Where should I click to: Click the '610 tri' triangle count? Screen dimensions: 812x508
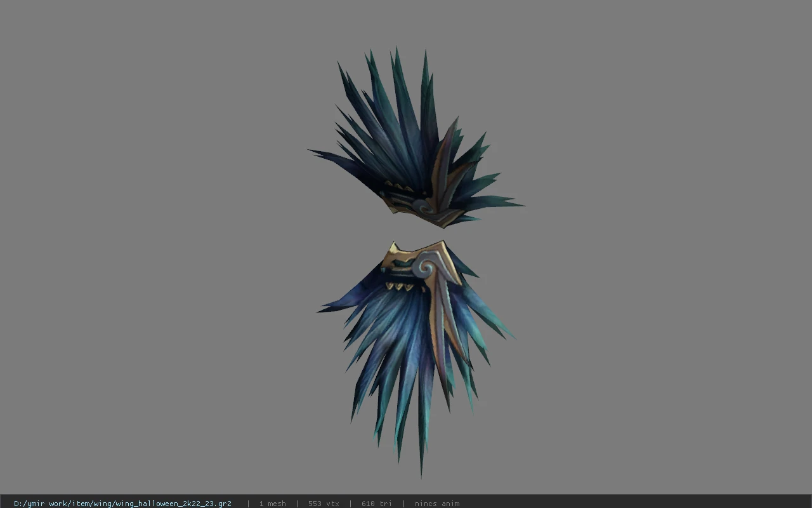[377, 504]
